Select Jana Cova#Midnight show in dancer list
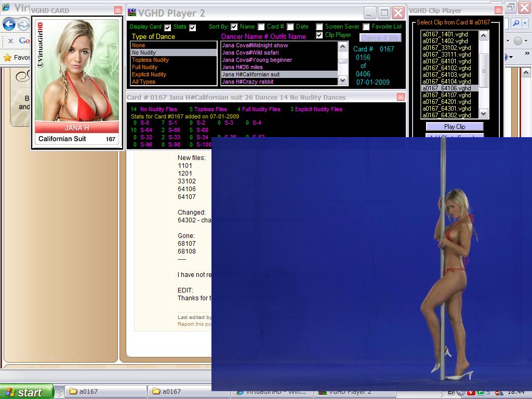The image size is (532, 399). pos(279,45)
